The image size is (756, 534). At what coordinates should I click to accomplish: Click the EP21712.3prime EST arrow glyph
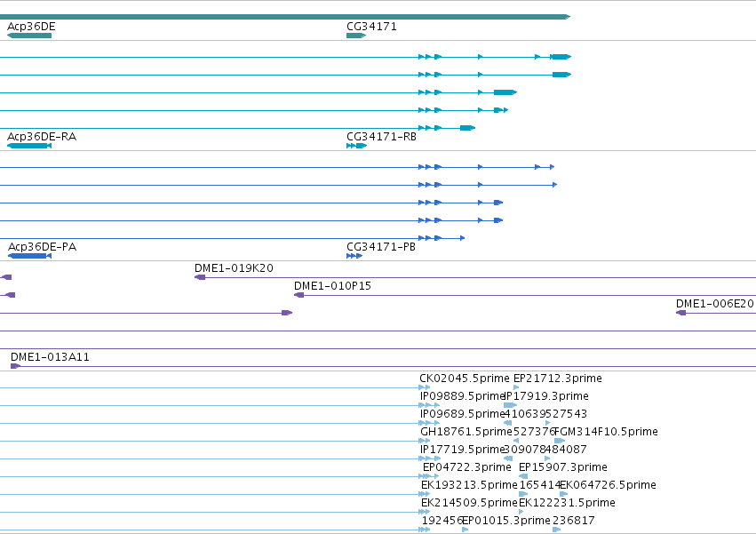(x=516, y=387)
